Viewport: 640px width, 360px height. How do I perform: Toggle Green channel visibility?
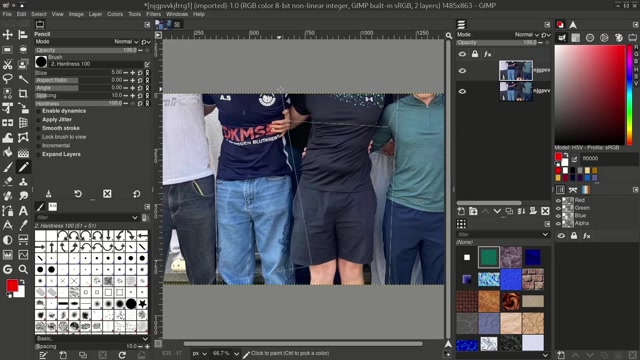tap(558, 208)
